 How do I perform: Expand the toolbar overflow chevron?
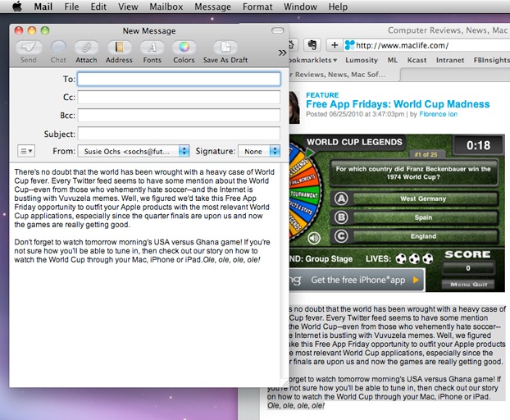[282, 52]
